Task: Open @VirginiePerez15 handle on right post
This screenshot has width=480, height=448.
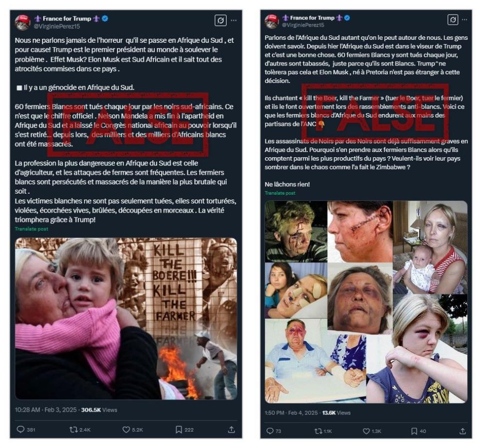Action: point(303,25)
